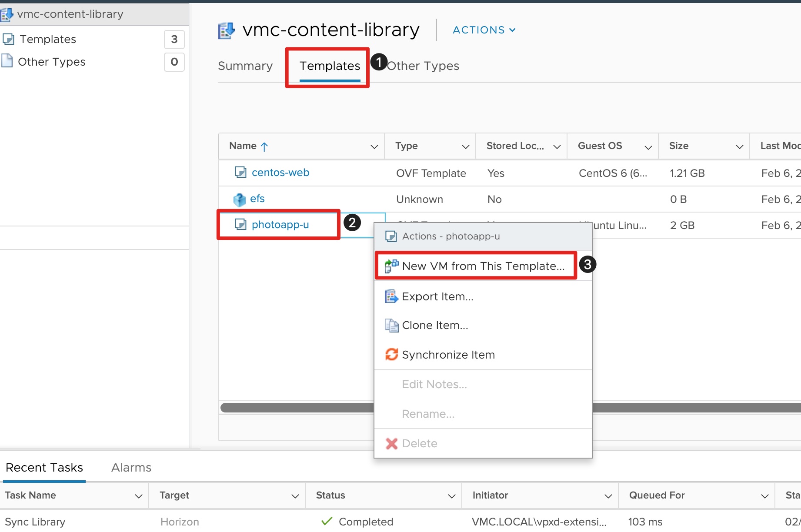Viewport: 801px width, 532px height.
Task: Click the vmc-content-library icon in sidebar header
Action: click(x=7, y=14)
